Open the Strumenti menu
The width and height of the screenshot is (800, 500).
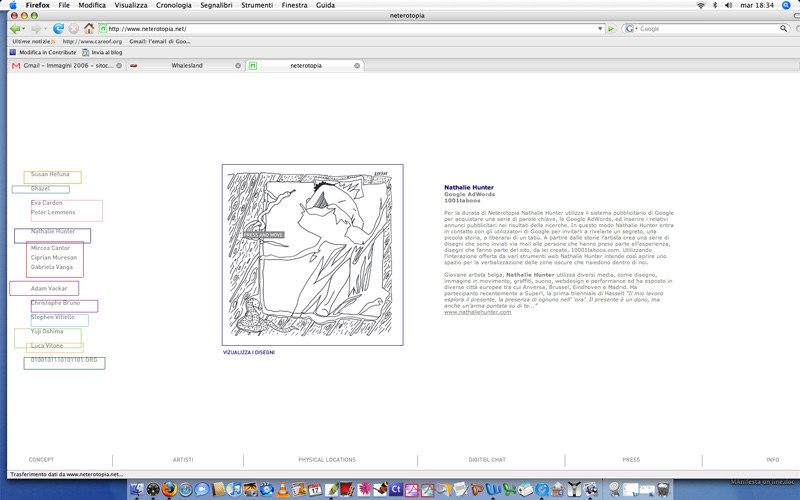coord(257,5)
